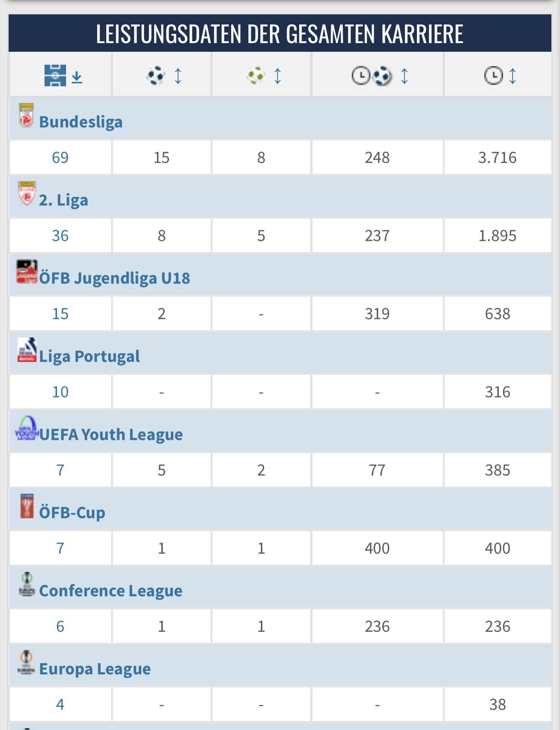This screenshot has height=730, width=560.
Task: Open the ÖFB Jugendliga U18 link
Action: [115, 278]
